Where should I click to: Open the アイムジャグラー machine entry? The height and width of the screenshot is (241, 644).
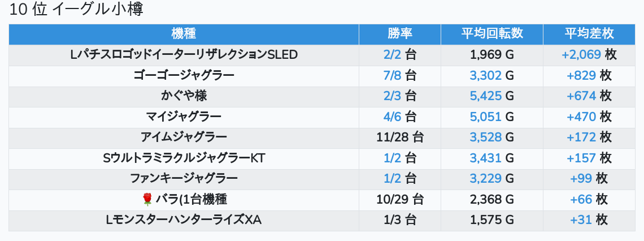[184, 137]
